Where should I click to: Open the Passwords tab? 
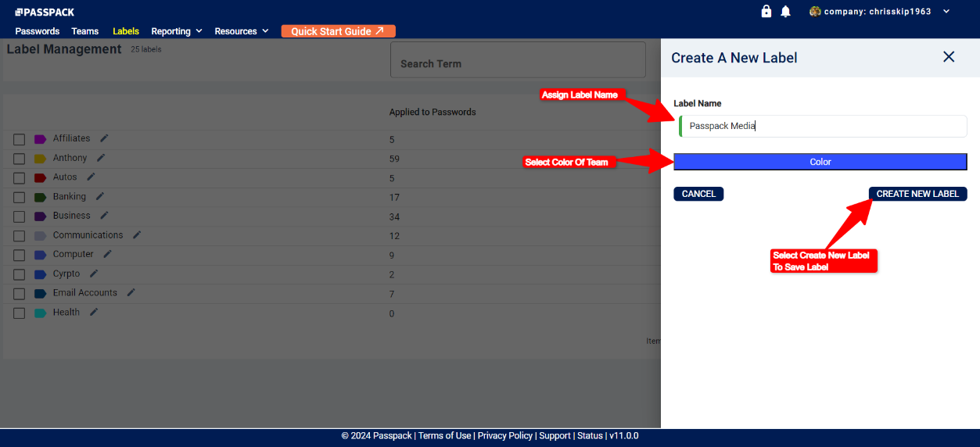click(38, 31)
